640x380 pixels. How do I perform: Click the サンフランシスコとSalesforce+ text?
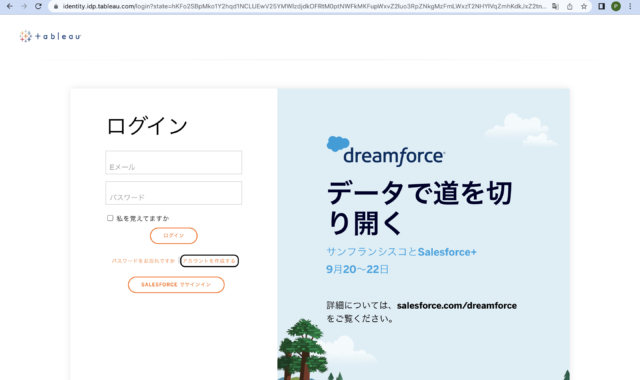401,252
